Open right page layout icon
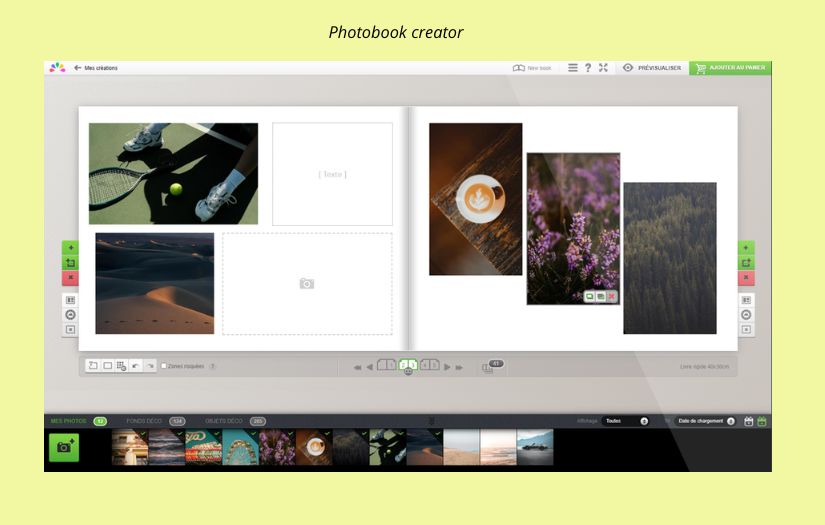 coord(746,300)
